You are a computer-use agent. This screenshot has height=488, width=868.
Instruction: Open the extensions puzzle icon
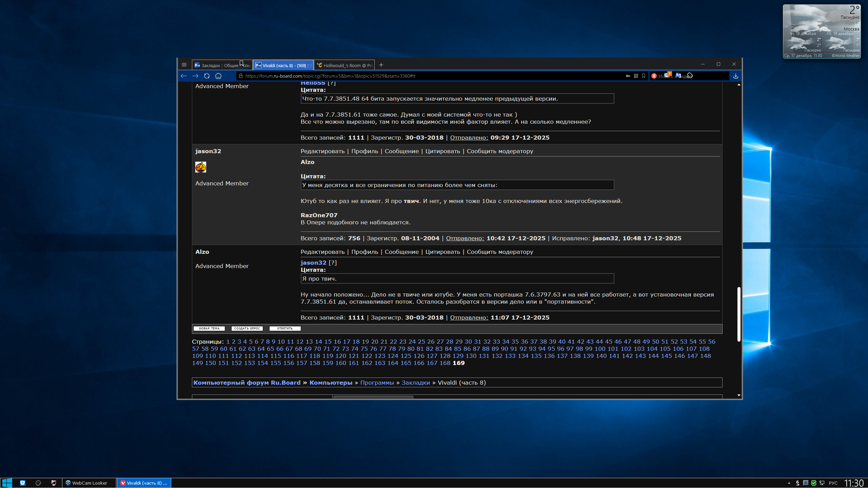pos(690,75)
